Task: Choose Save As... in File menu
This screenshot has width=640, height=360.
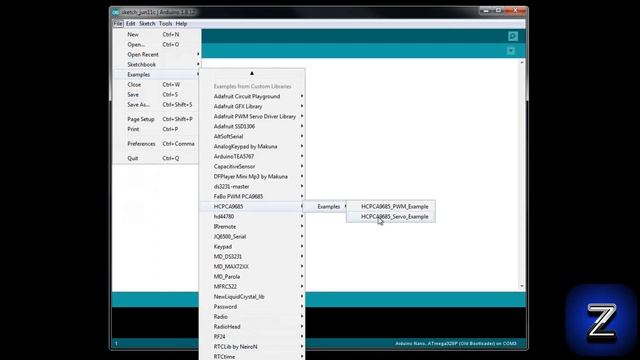Action: [157, 104]
